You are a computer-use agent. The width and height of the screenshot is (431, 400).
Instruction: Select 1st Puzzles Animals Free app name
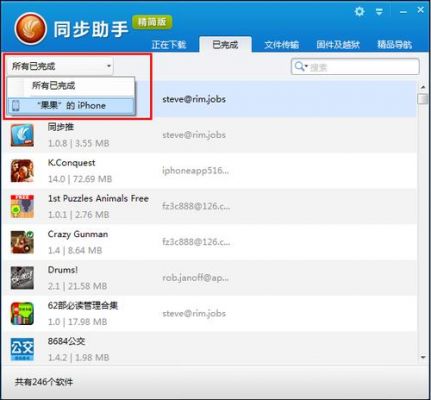pyautogui.click(x=98, y=198)
